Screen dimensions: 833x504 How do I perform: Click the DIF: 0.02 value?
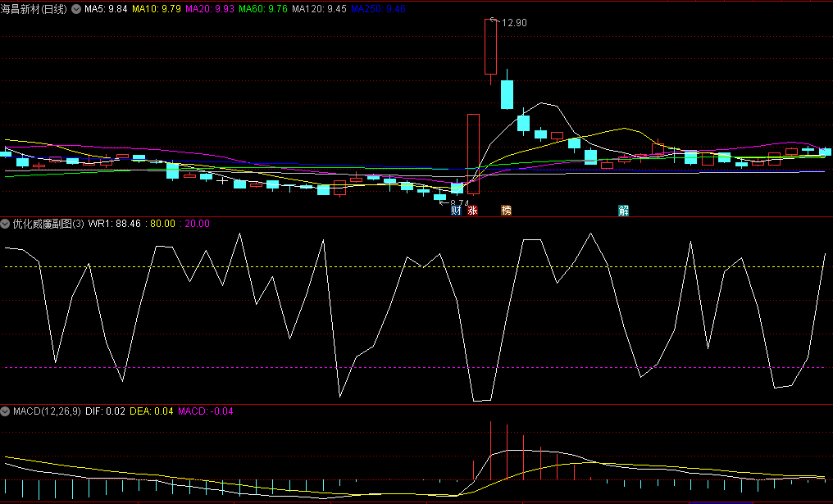(105, 411)
